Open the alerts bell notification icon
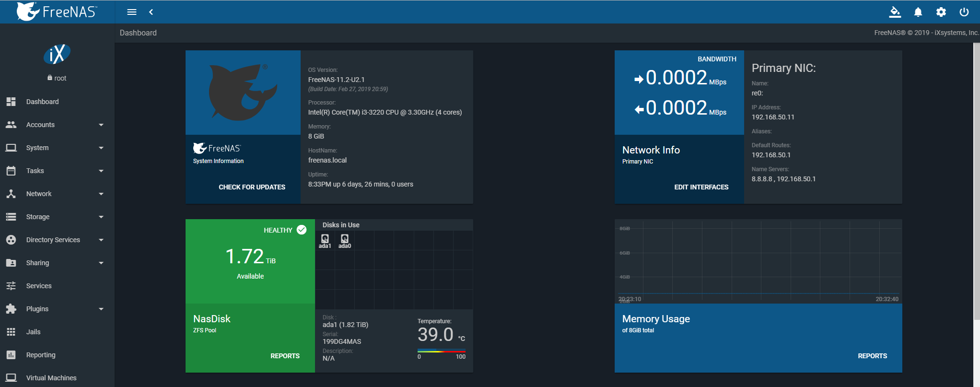Screen dimensions: 980x387 [x=918, y=12]
